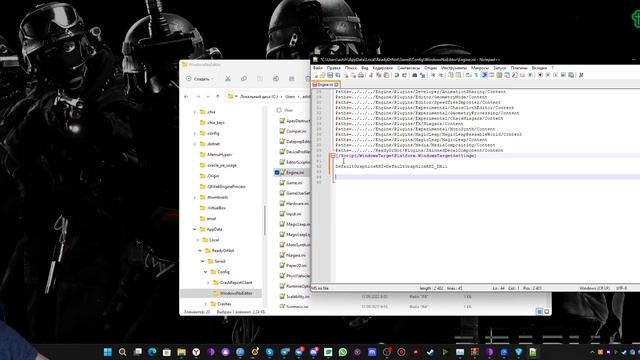Expand the .chia folder in tree
This screenshot has width=640, height=360.
coord(195,112)
